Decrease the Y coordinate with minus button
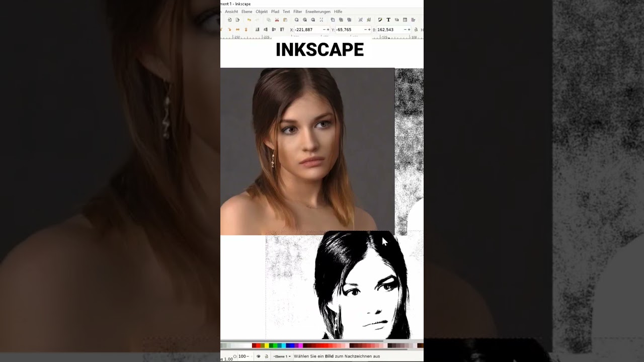Screen dimensions: 644x362 pos(365,30)
